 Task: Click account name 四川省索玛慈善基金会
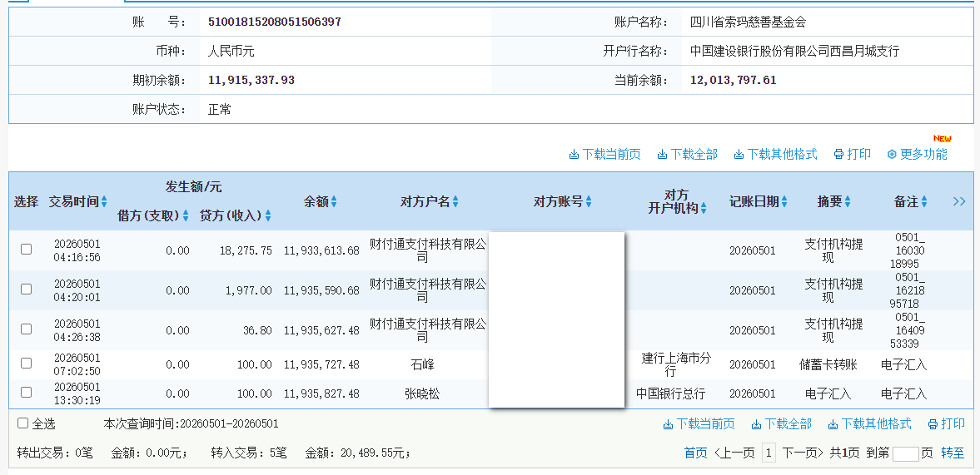coord(749,22)
